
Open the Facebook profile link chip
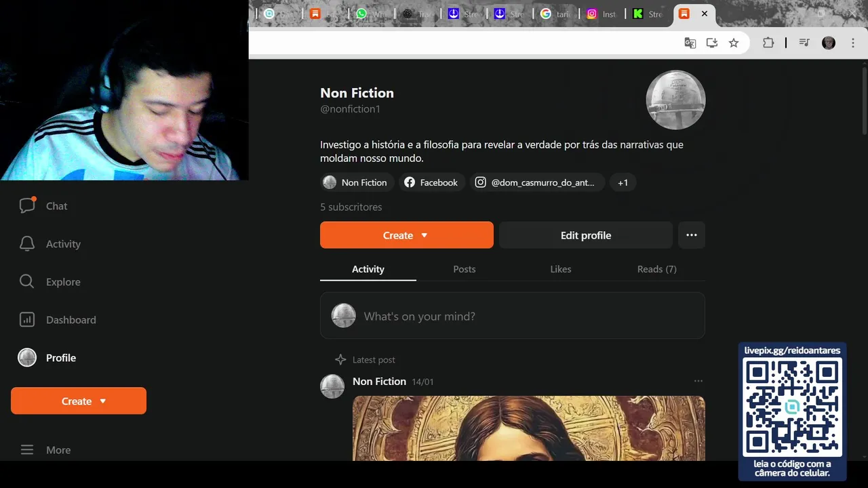tap(431, 182)
